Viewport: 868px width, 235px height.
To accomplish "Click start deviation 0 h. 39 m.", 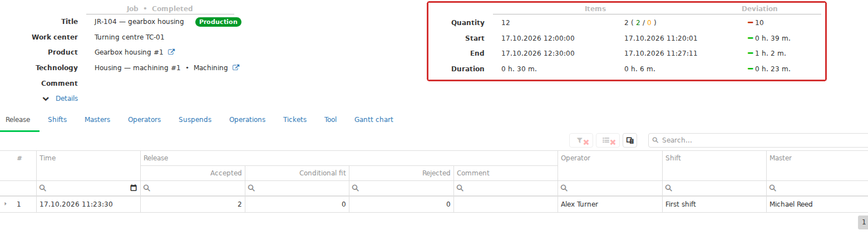I will 773,38.
